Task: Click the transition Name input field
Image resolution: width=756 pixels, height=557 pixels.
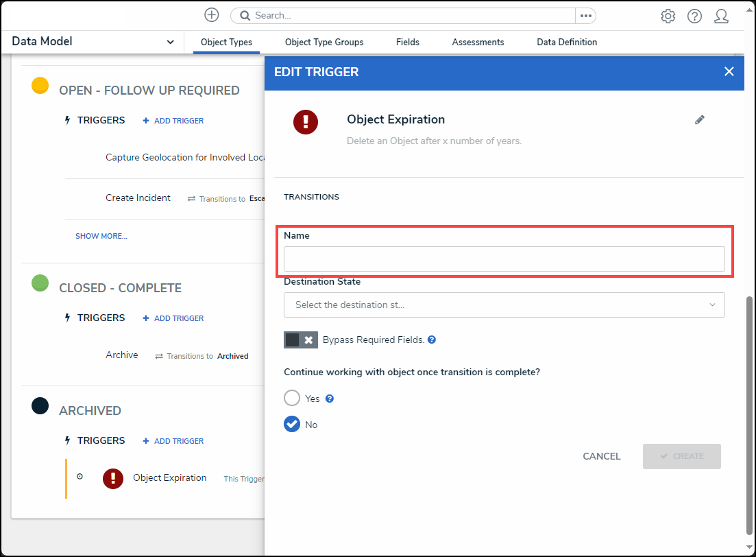Action: tap(504, 259)
